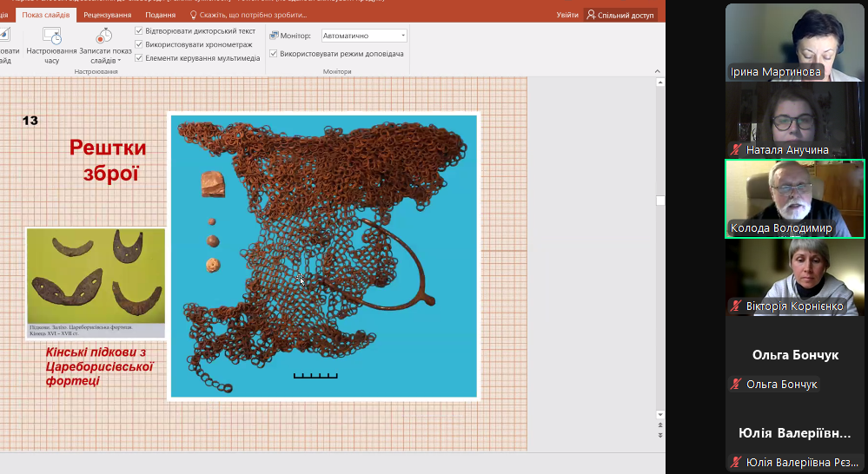
Task: Select Колода Володимир video tile
Action: (x=794, y=199)
